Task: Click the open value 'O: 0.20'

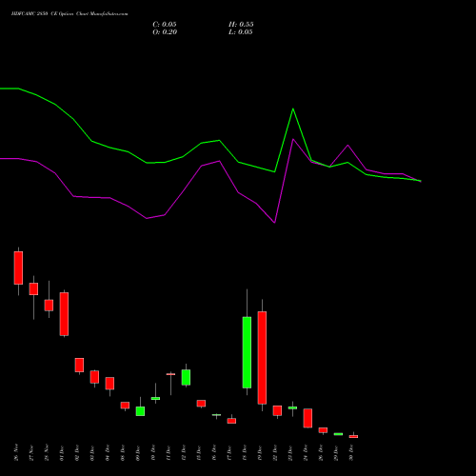Action: click(165, 32)
